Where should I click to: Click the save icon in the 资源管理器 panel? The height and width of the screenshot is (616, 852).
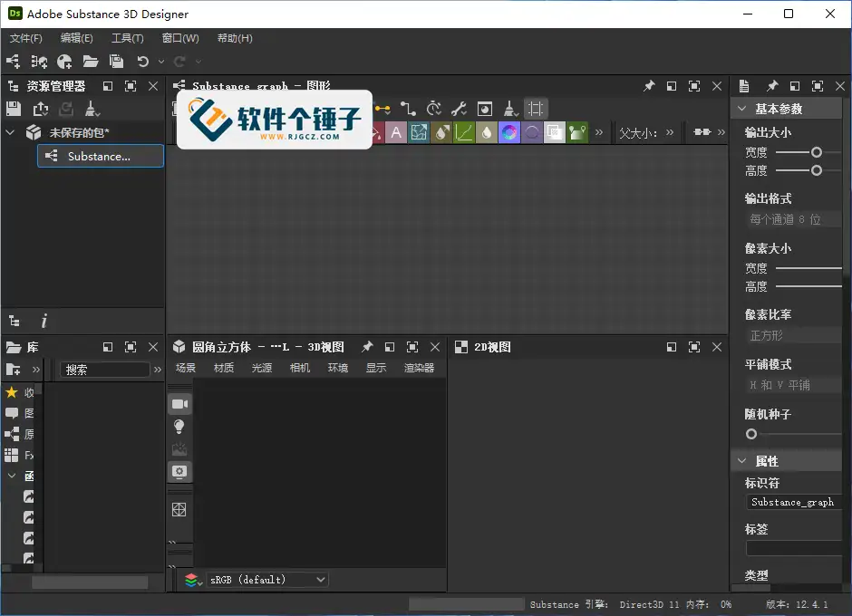[13, 109]
